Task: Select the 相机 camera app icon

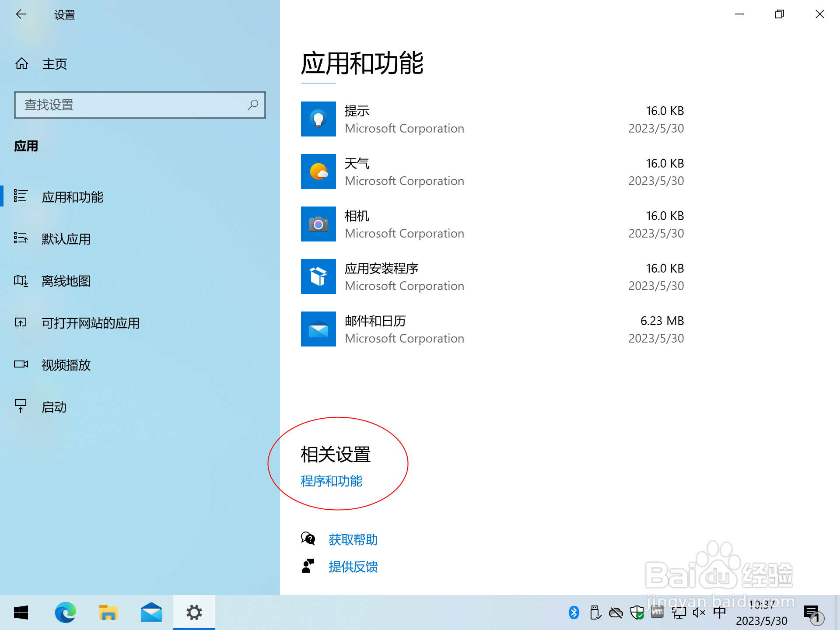Action: tap(318, 224)
